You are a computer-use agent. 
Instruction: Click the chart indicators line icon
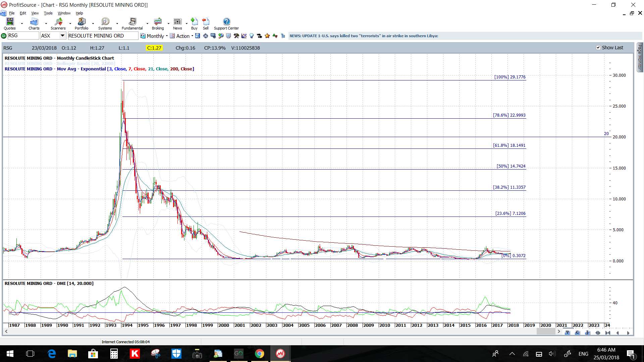click(244, 36)
